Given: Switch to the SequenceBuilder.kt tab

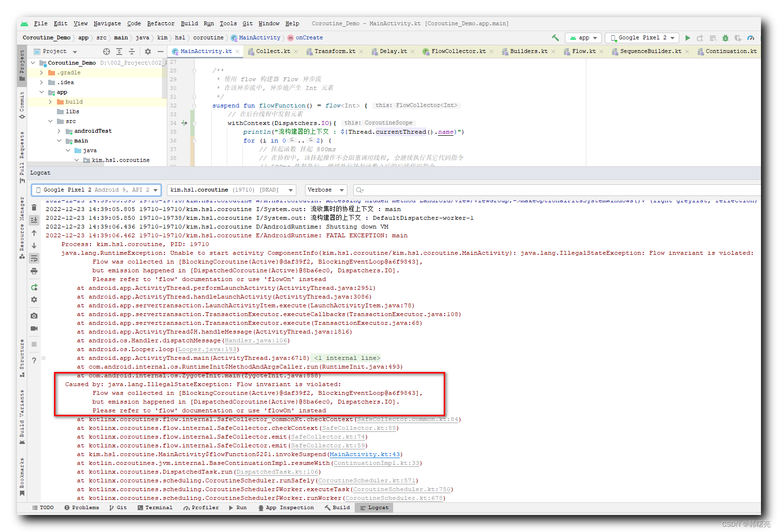Looking at the screenshot, I should [x=650, y=52].
